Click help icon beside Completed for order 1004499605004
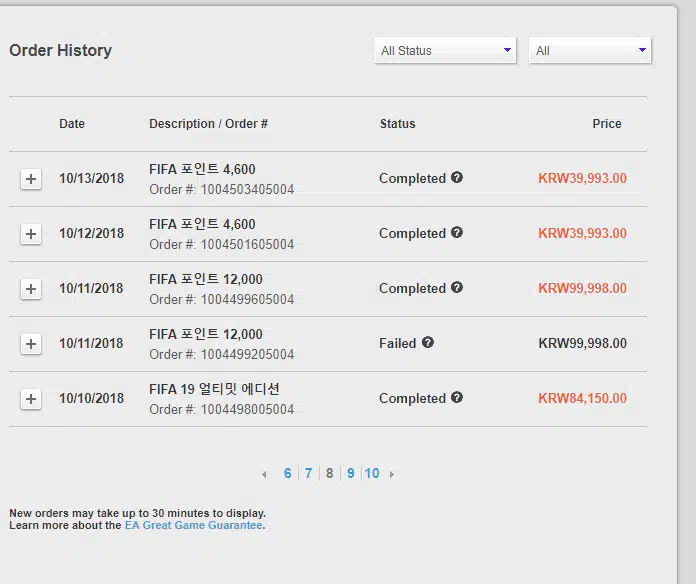 coord(457,288)
